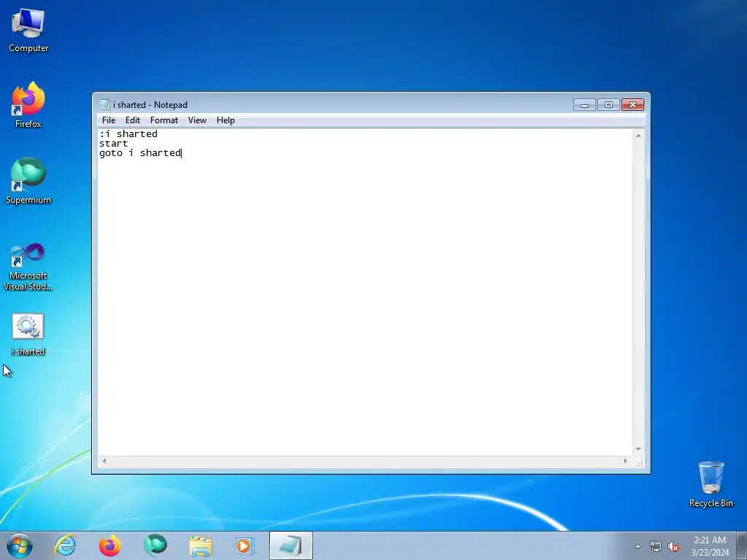Open the Edit menu in Notepad
The image size is (747, 560).
click(x=133, y=120)
